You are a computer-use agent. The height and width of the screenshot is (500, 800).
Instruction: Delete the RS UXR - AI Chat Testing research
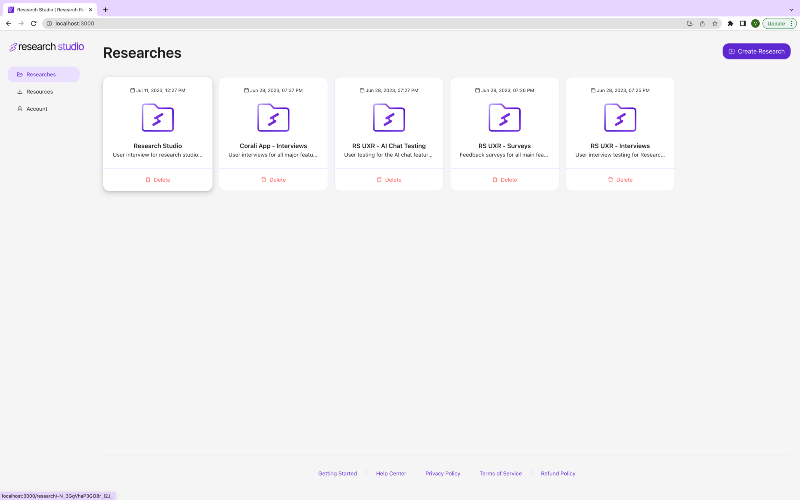pyautogui.click(x=389, y=180)
